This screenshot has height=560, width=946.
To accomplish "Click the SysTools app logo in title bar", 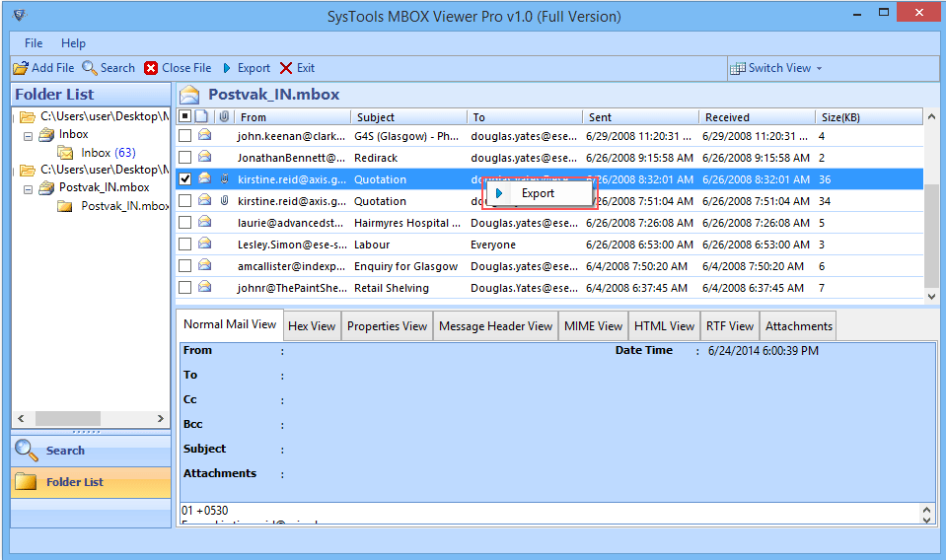I will tap(20, 15).
